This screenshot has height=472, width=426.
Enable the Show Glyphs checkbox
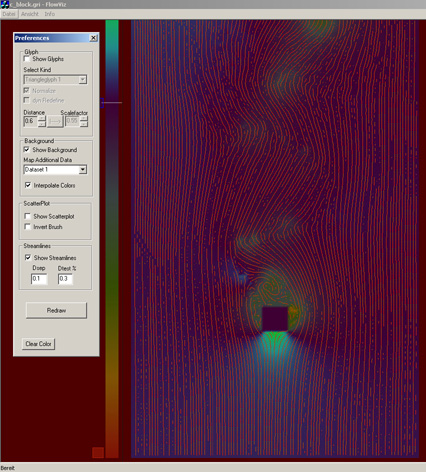tap(27, 59)
